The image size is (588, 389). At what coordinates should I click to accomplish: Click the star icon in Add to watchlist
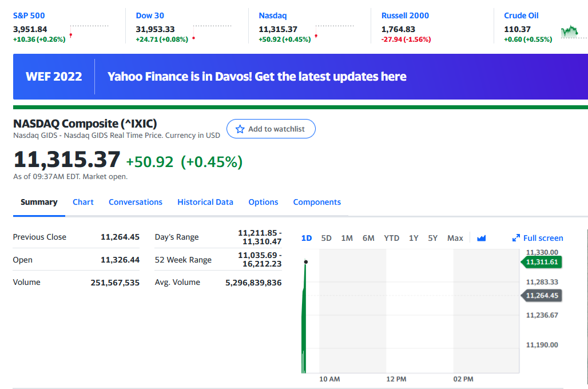(240, 129)
